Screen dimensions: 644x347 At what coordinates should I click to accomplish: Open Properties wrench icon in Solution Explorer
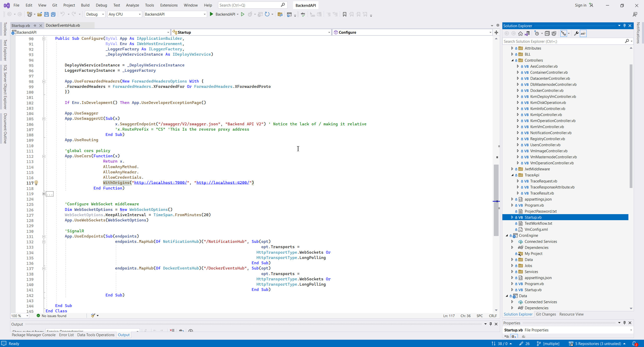pos(576,33)
